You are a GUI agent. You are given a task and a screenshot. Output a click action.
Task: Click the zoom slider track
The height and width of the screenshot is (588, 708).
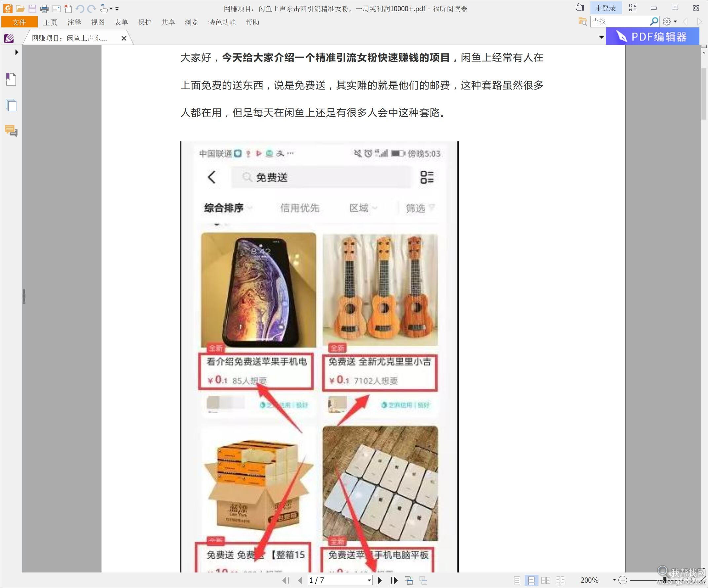657,580
